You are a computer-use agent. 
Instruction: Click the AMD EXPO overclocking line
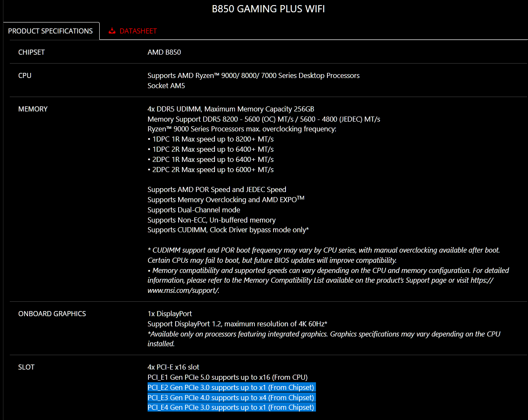click(226, 199)
